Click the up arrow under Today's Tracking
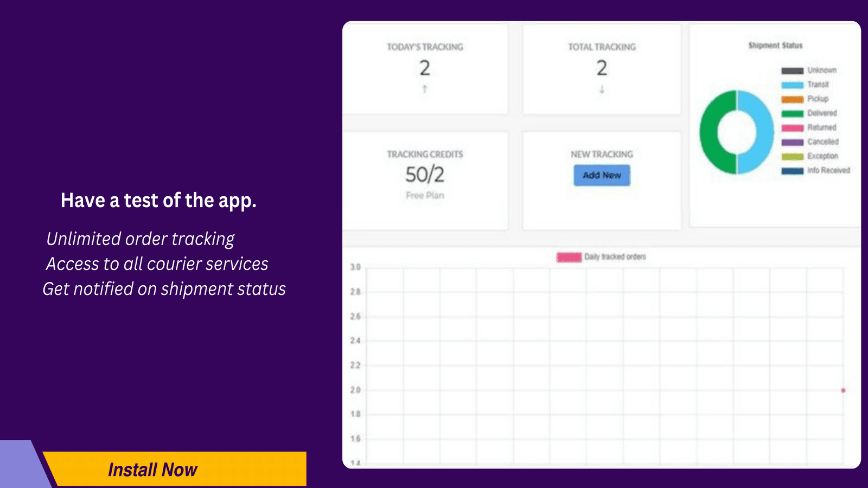The width and height of the screenshot is (868, 488). coord(425,89)
